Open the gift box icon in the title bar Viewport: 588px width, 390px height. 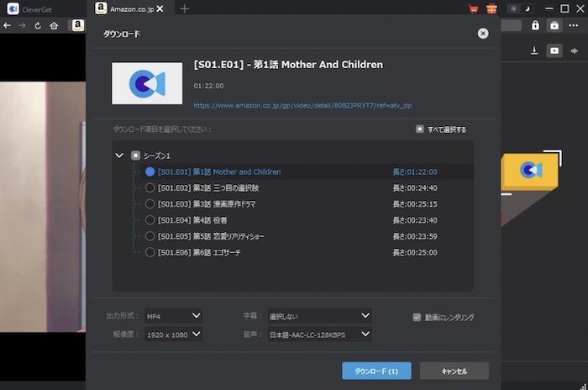coord(491,8)
